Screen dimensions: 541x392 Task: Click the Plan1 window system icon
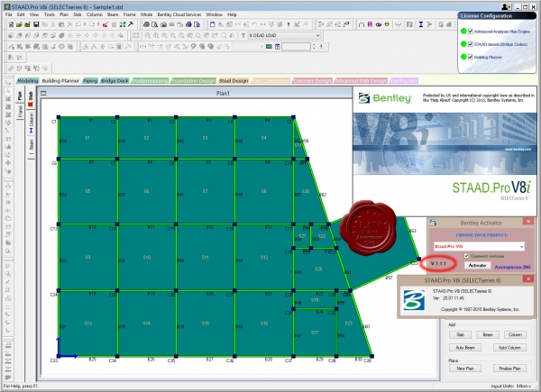[43, 93]
